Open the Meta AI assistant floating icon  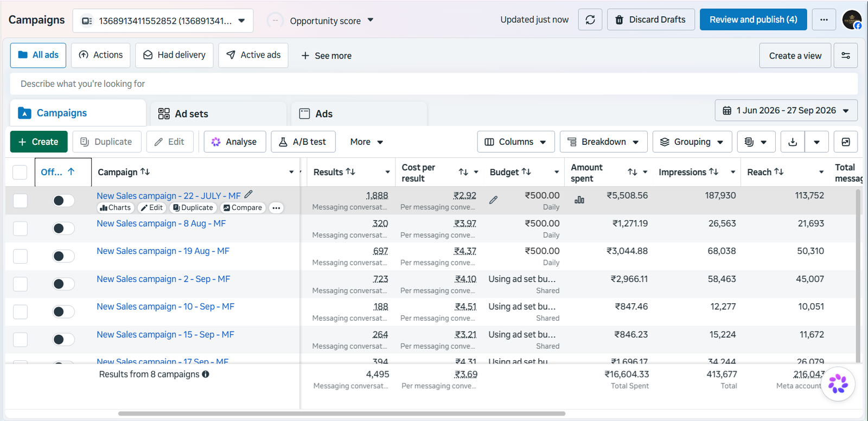[838, 384]
